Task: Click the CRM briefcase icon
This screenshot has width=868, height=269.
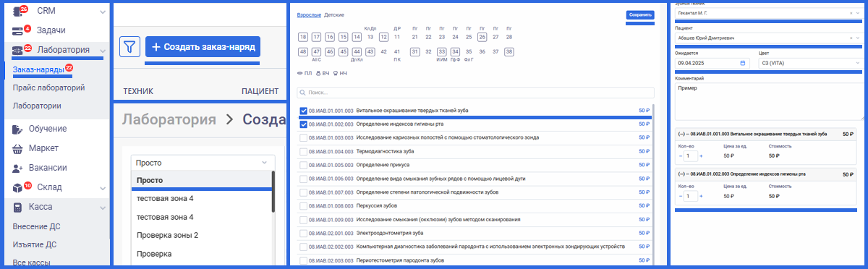Action: (x=20, y=11)
